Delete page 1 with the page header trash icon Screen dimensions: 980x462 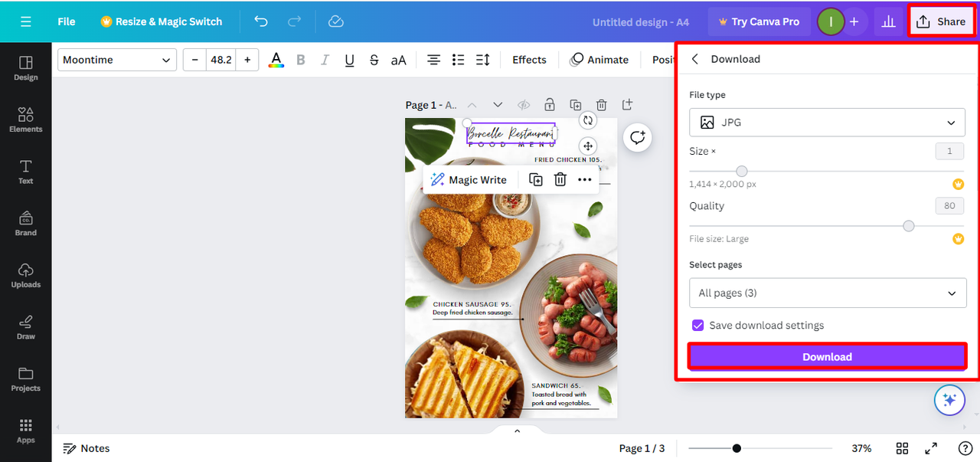coord(602,105)
